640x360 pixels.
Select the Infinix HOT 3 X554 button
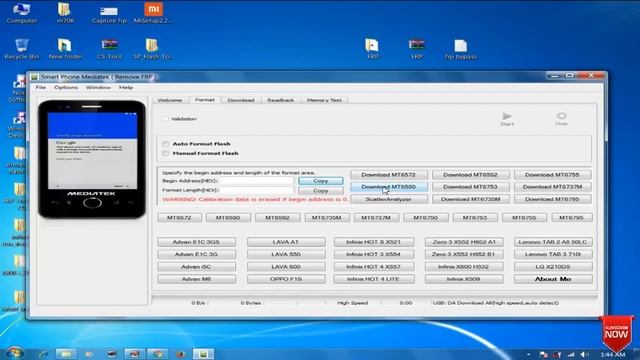pyautogui.click(x=373, y=254)
